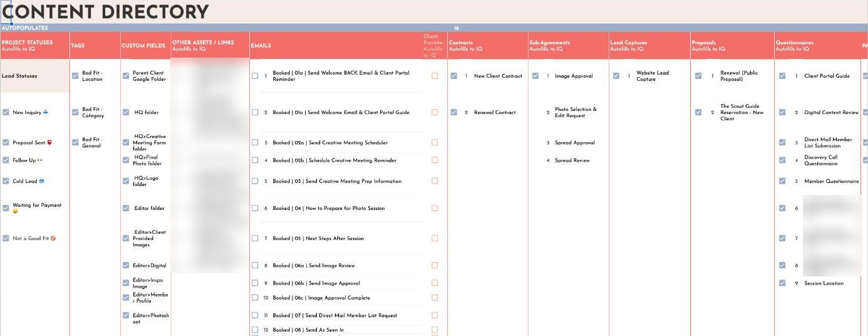
Task: Check the Send Welcome BACK Email checkbox
Action: (255, 76)
